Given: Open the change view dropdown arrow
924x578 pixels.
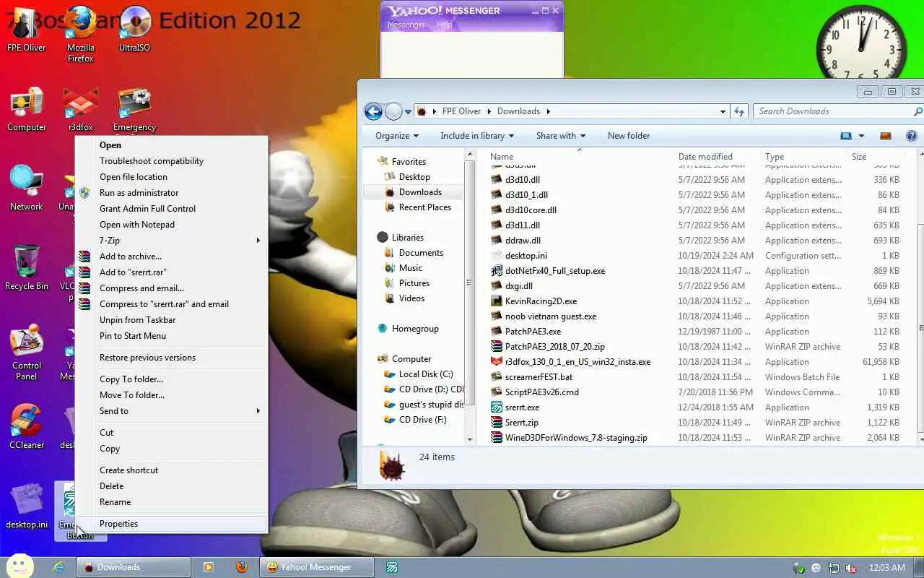Looking at the screenshot, I should (861, 136).
